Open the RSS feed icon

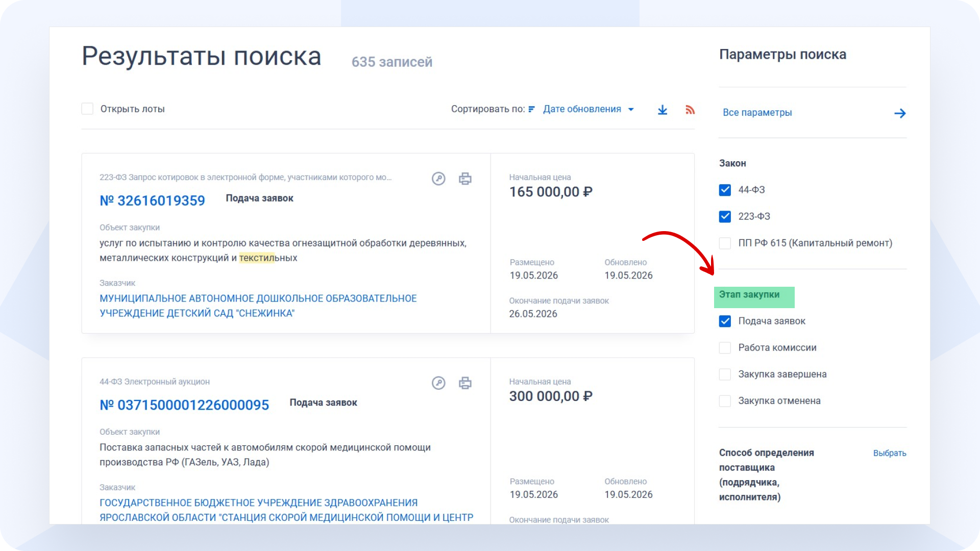690,110
